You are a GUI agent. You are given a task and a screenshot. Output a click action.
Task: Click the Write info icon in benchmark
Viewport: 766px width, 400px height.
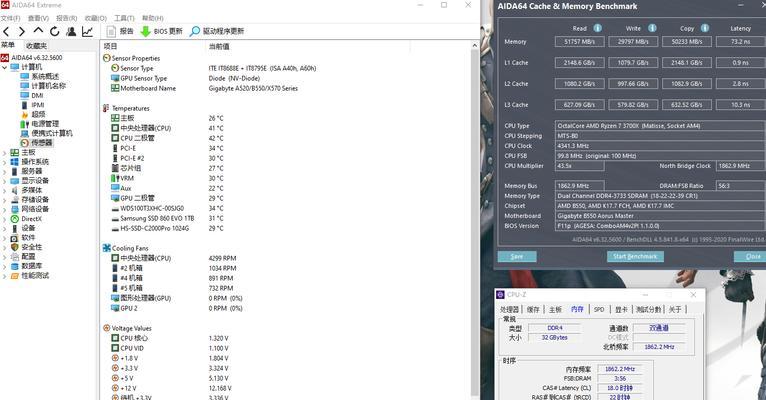pyautogui.click(x=652, y=28)
